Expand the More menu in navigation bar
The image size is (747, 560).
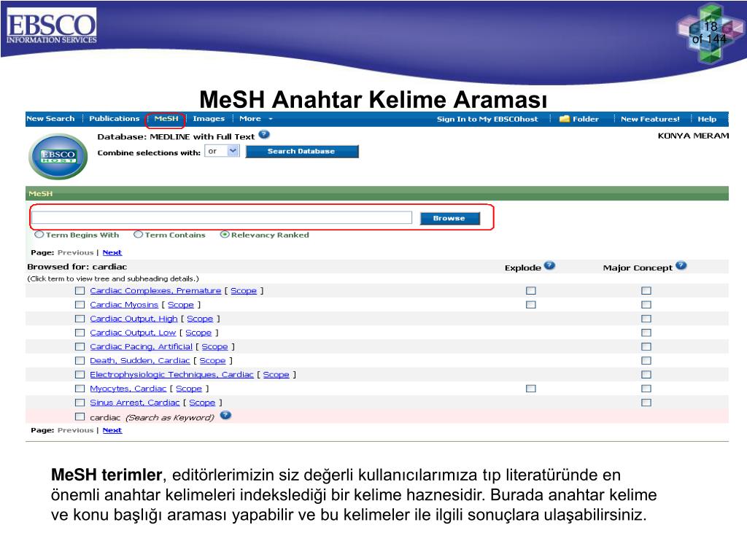[256, 119]
